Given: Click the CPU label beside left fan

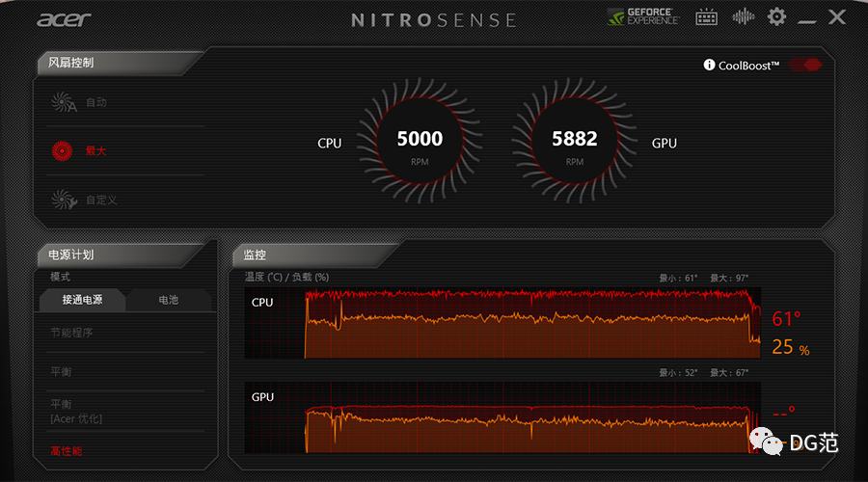Looking at the screenshot, I should pos(330,144).
